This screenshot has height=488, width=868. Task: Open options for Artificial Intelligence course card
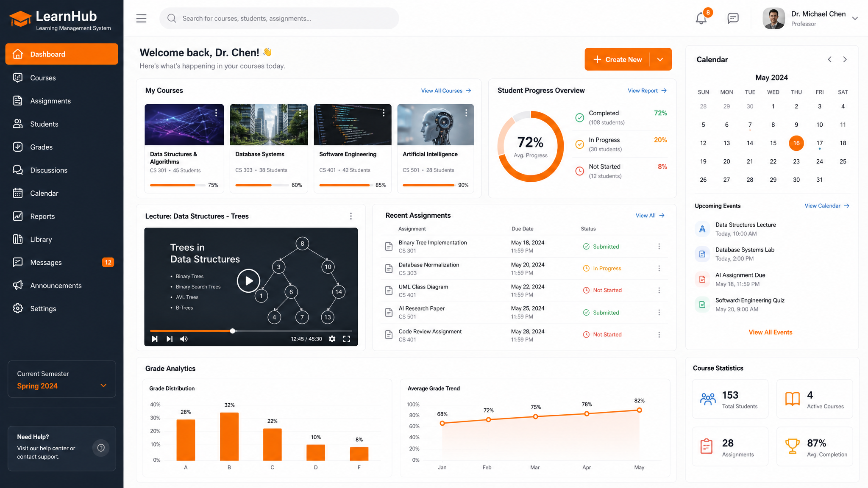tap(466, 113)
